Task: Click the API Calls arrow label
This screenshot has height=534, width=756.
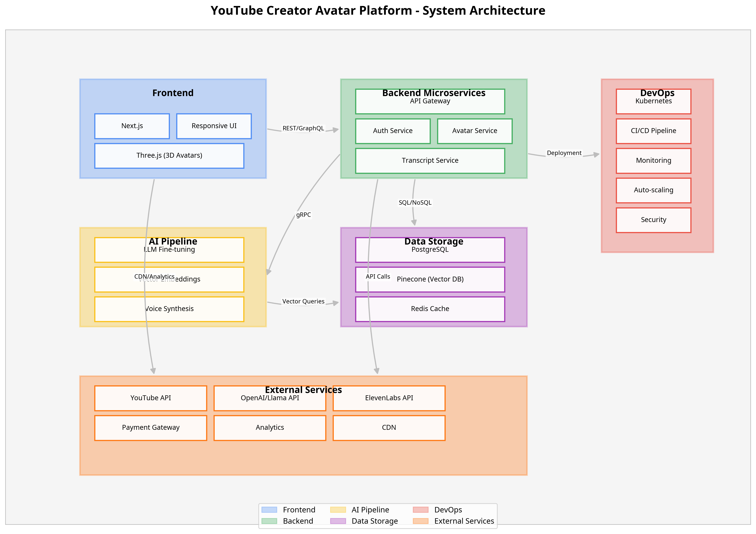Action: click(x=378, y=277)
